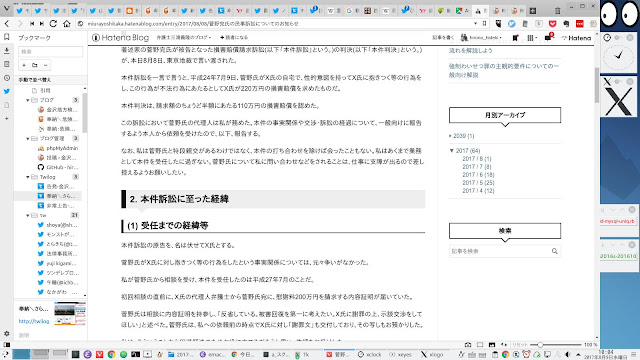The image size is (640, 360).
Task: Click 記事を書く write article link
Action: pyautogui.click(x=443, y=38)
